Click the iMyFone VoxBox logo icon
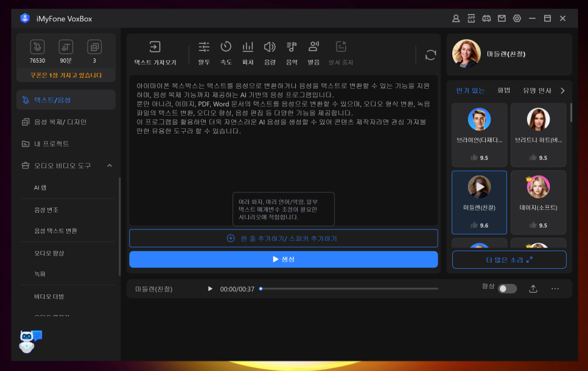The image size is (588, 371). coord(25,18)
